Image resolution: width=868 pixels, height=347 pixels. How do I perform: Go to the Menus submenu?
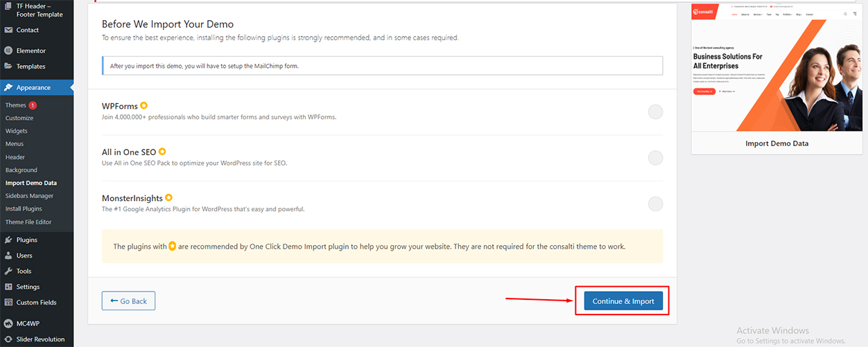(x=15, y=144)
